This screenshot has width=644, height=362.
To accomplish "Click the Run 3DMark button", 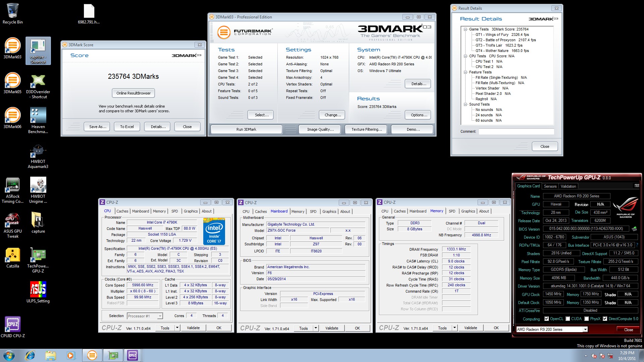I will [x=246, y=129].
